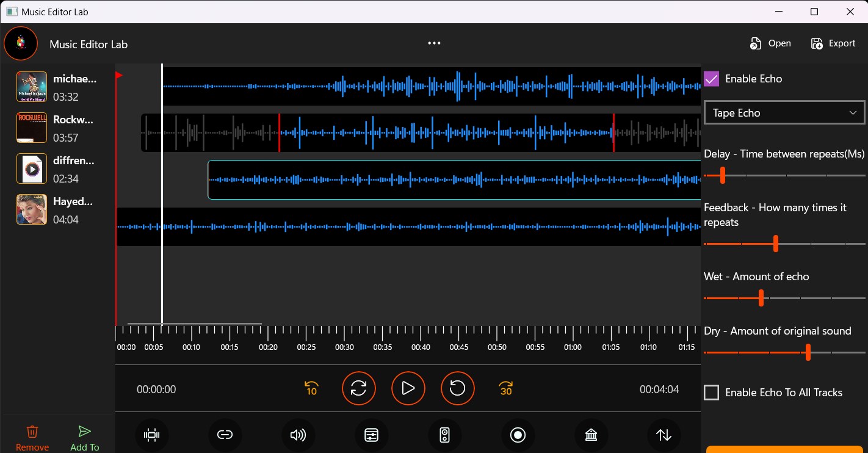This screenshot has height=453, width=868.
Task: Open the volume adjustment tool
Action: click(298, 435)
